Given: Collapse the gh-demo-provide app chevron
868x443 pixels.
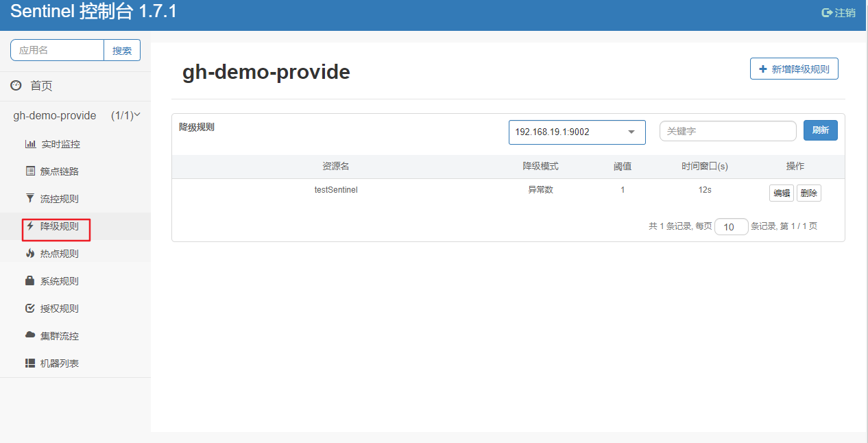Looking at the screenshot, I should 137,115.
